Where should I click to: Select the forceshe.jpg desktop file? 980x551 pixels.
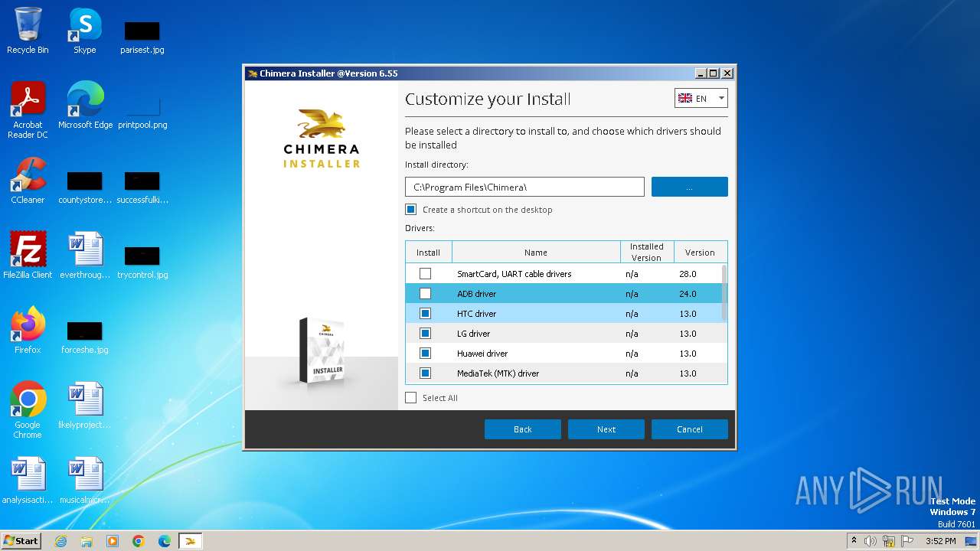pyautogui.click(x=85, y=337)
